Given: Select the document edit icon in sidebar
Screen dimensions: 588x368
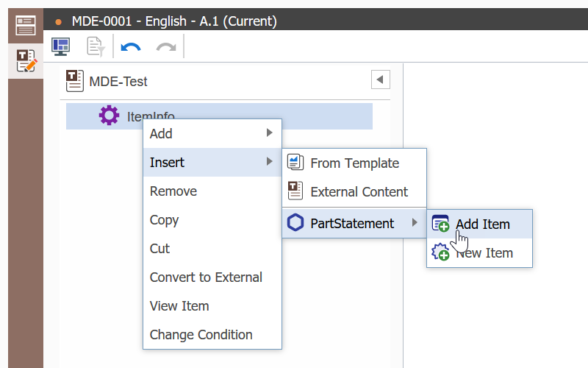Looking at the screenshot, I should tap(26, 61).
